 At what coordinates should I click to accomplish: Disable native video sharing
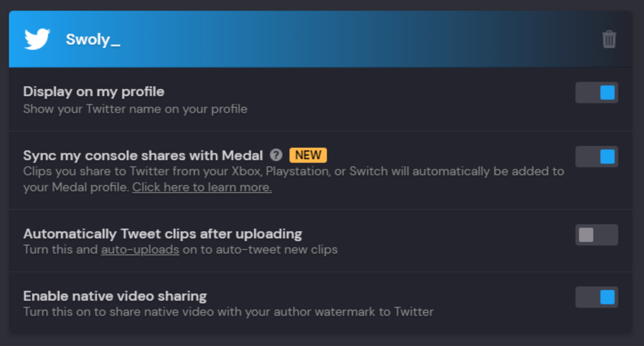click(596, 297)
